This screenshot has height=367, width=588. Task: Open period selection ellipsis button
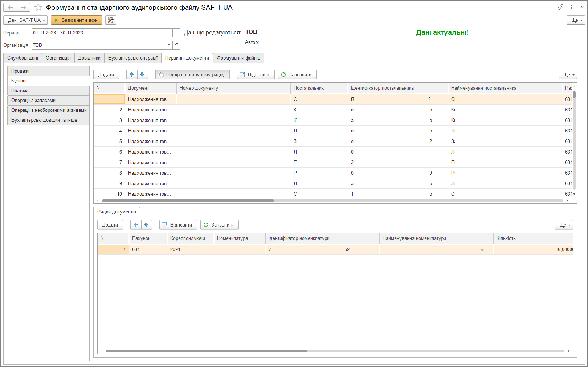coord(176,33)
